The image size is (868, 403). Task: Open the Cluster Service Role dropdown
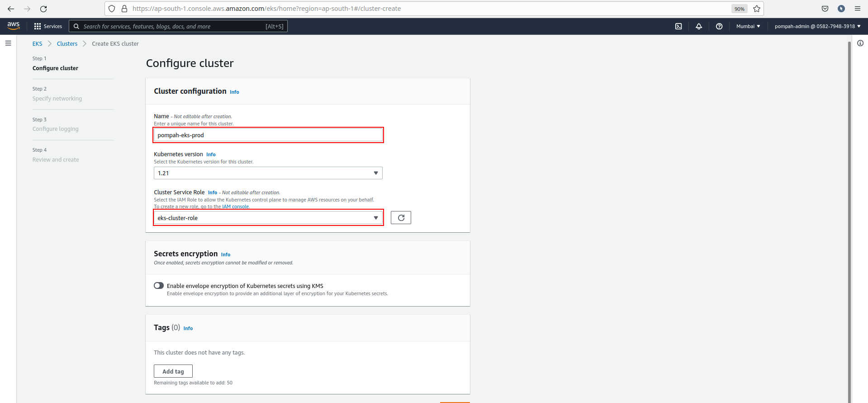pos(268,218)
